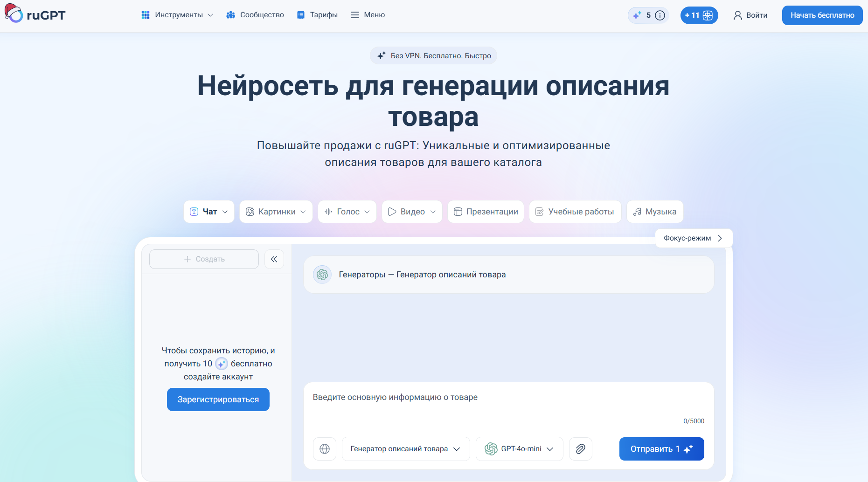
Task: Open the hamburger Меню
Action: click(368, 15)
